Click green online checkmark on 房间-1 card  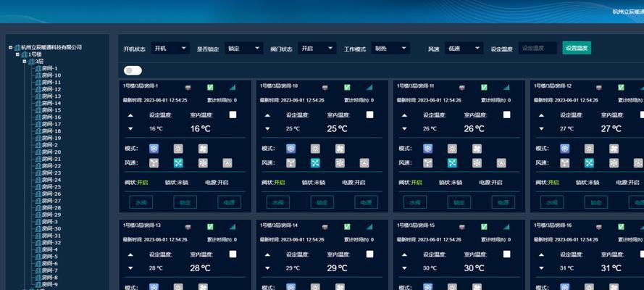tap(210, 87)
